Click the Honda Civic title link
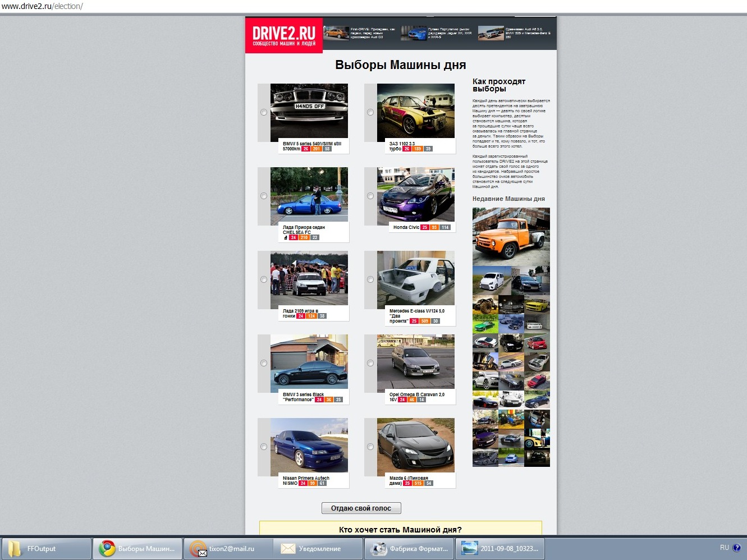The height and width of the screenshot is (560, 747). click(406, 227)
